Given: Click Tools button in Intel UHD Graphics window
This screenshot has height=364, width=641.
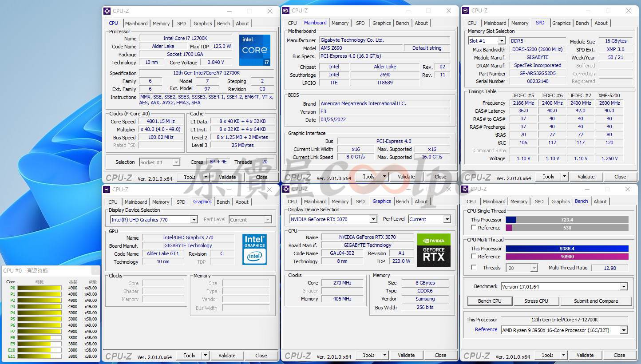Looking at the screenshot, I should click(189, 356).
